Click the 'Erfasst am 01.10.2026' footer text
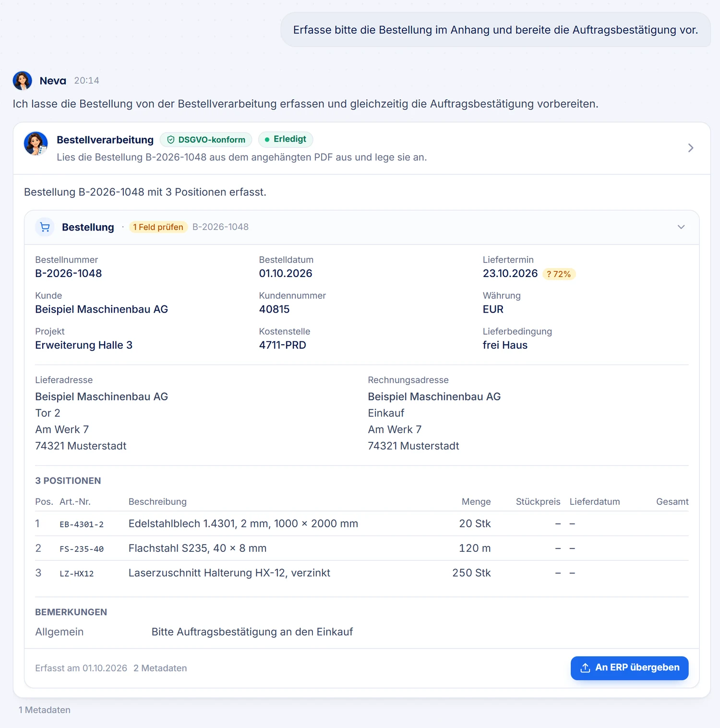This screenshot has height=728, width=720. click(81, 668)
